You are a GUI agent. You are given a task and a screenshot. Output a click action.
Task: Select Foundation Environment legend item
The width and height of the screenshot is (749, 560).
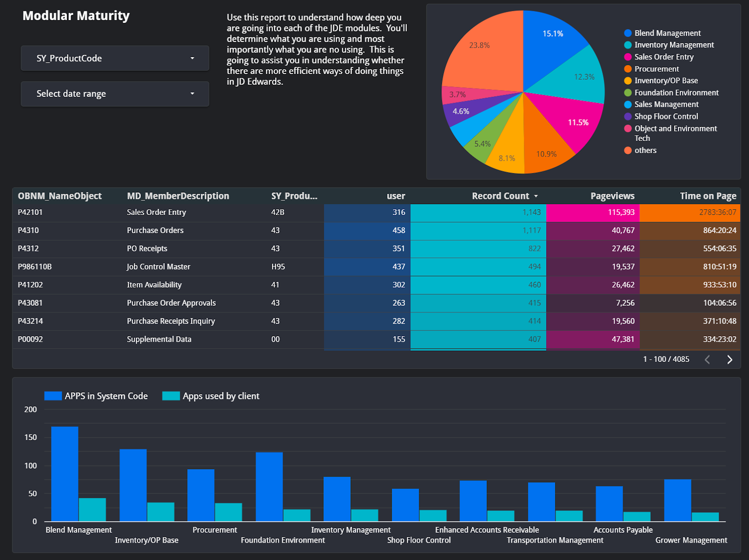point(671,93)
